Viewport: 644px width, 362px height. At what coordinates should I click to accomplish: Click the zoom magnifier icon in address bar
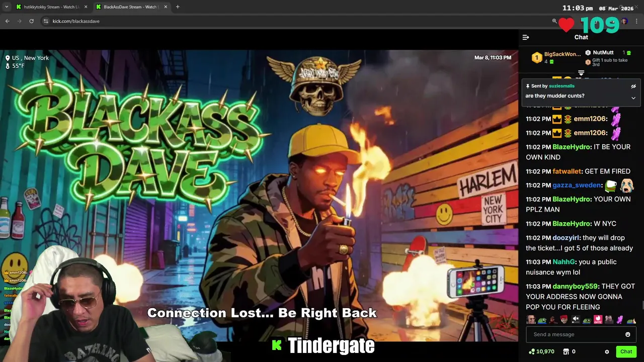(x=554, y=21)
